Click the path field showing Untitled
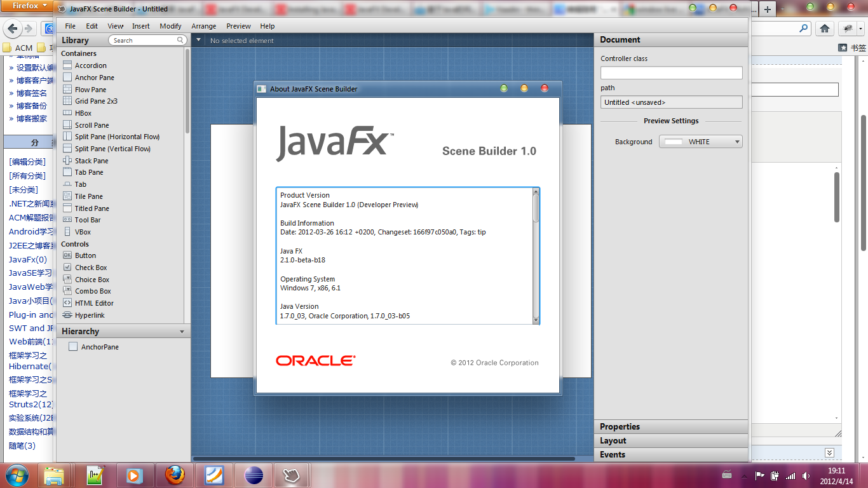 tap(671, 102)
